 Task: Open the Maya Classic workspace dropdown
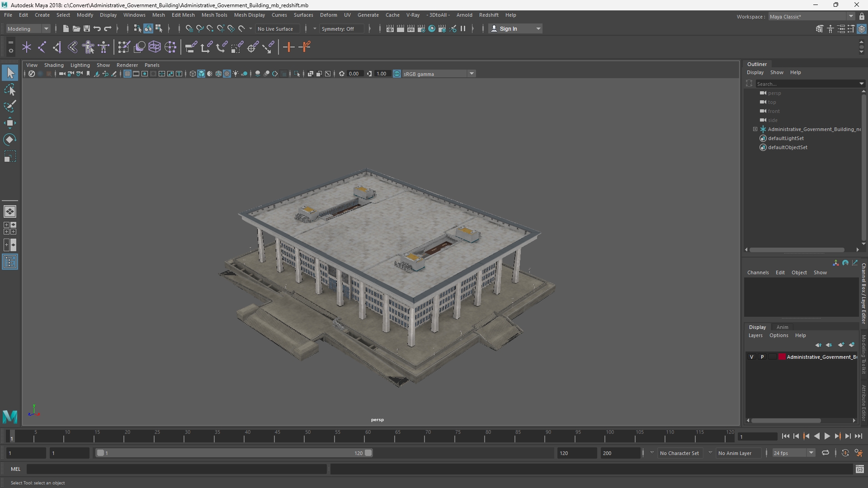click(x=811, y=17)
